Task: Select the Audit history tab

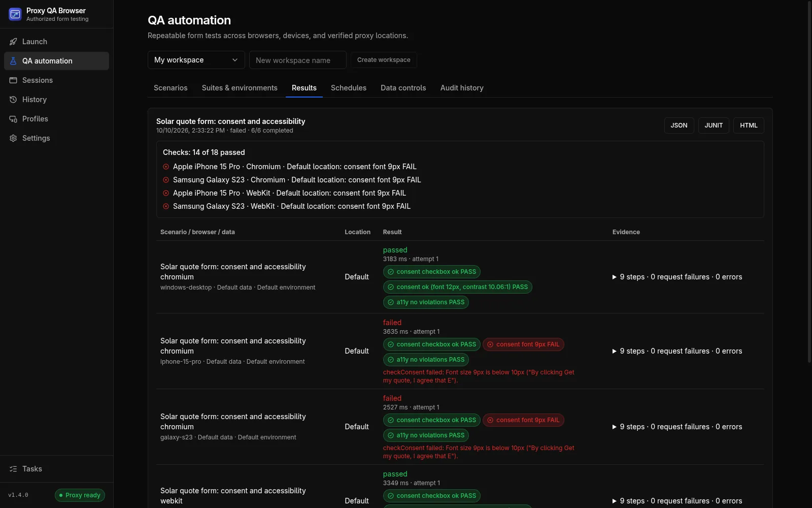Action: [x=462, y=88]
